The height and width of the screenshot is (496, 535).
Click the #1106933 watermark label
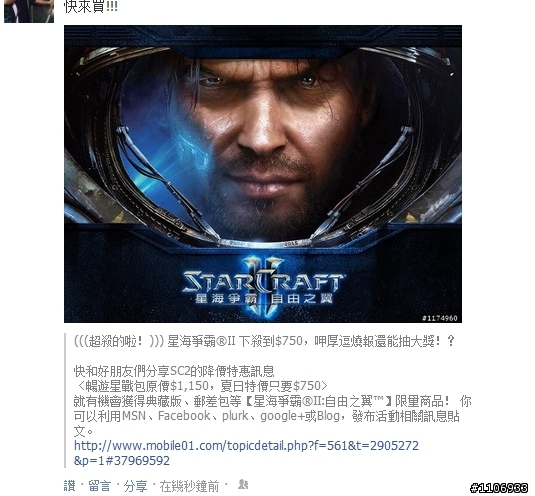[x=498, y=488]
